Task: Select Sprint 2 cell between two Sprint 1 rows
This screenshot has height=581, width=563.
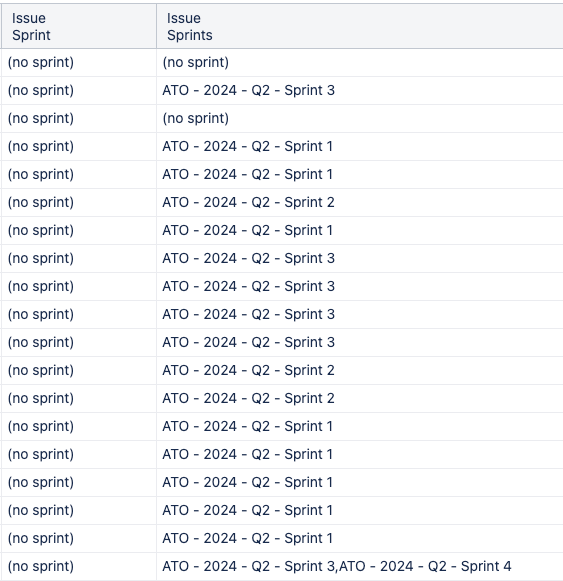Action: click(360, 202)
